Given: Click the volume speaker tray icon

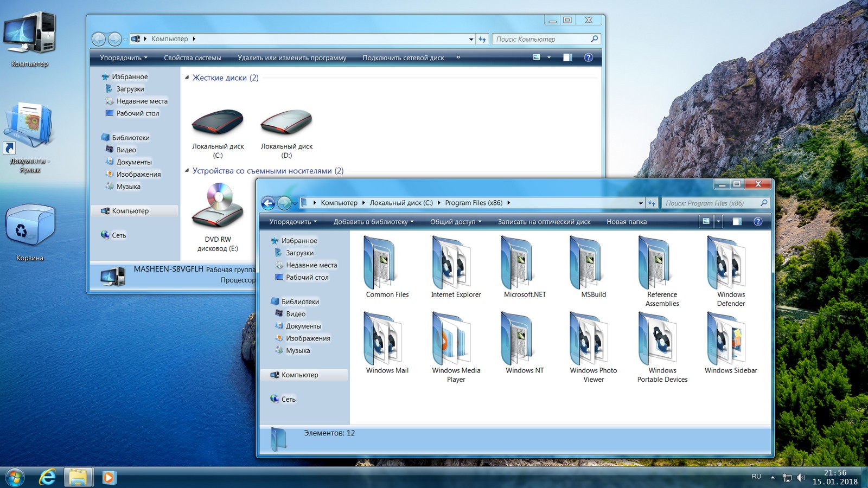Looking at the screenshot, I should [801, 477].
